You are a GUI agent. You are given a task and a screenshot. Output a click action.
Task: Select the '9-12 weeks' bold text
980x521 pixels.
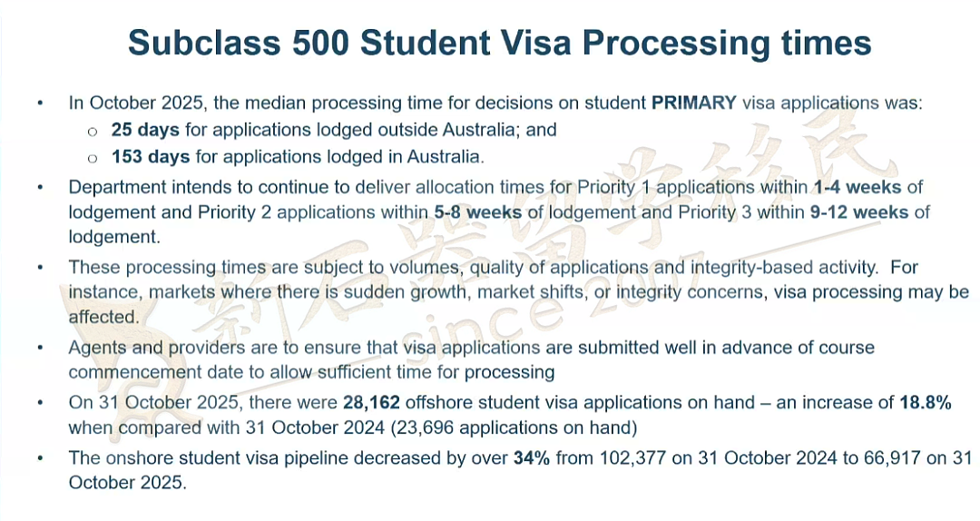[859, 212]
